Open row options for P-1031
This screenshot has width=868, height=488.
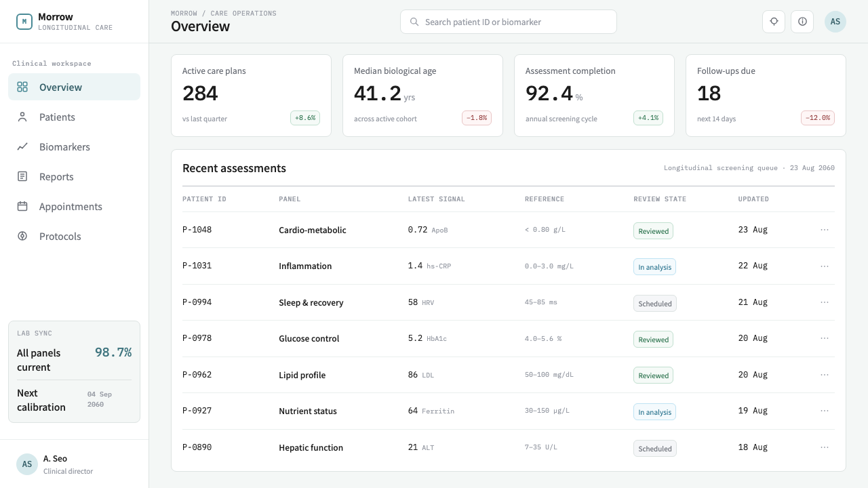click(825, 266)
